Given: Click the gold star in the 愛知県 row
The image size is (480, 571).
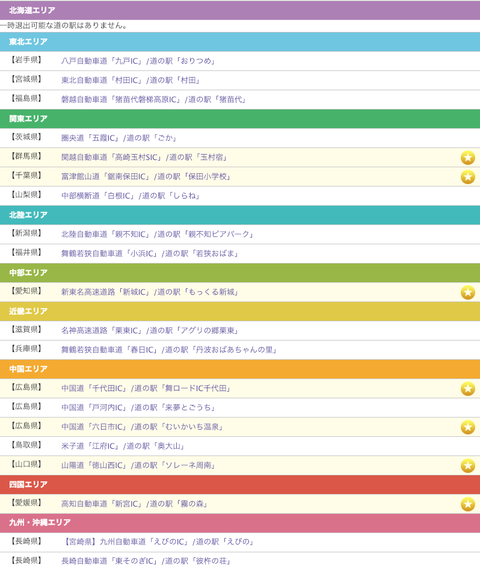Looking at the screenshot, I should [468, 292].
